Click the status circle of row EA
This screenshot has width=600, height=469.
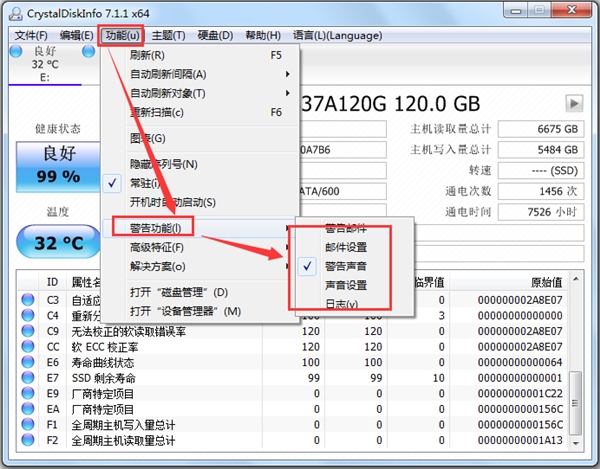[x=28, y=409]
